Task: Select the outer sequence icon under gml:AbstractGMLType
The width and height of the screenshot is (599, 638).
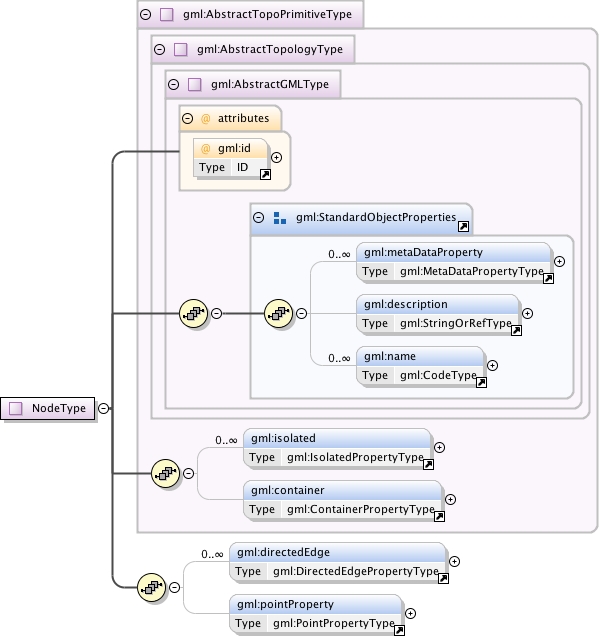Action: point(194,313)
